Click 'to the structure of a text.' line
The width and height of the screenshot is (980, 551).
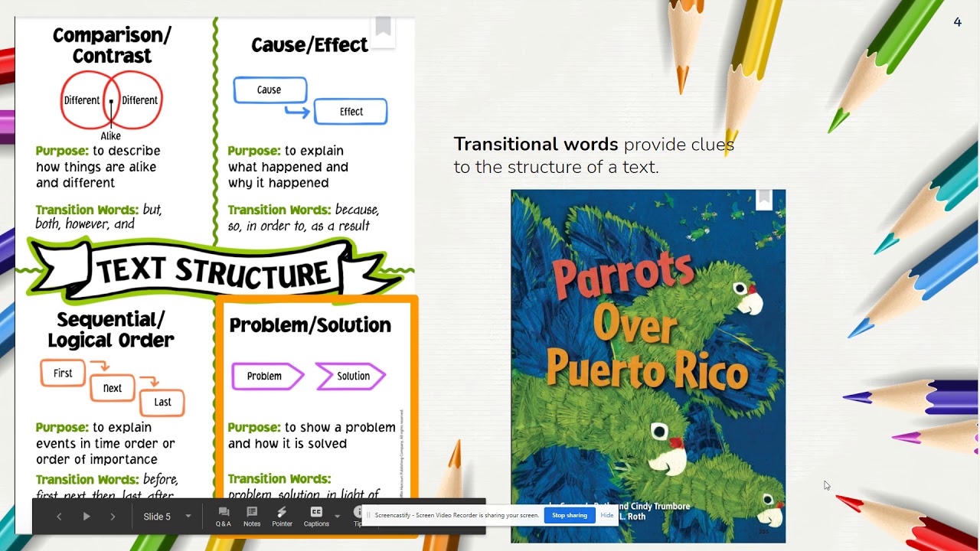(x=556, y=167)
